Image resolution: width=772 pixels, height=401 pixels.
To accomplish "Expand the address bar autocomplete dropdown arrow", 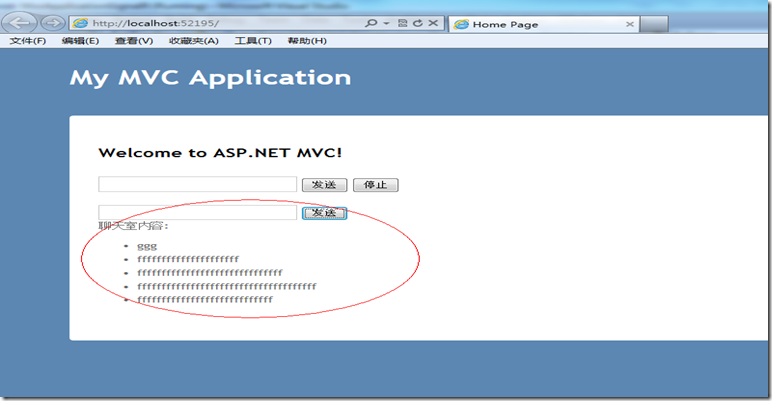I will pyautogui.click(x=386, y=23).
